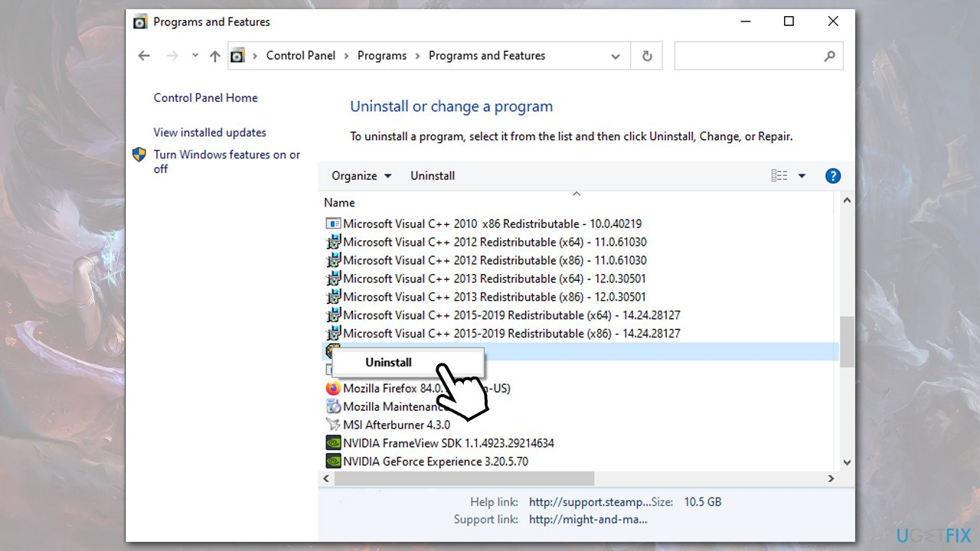
Task: Select the Mozilla Maintenance Service icon
Action: click(333, 406)
